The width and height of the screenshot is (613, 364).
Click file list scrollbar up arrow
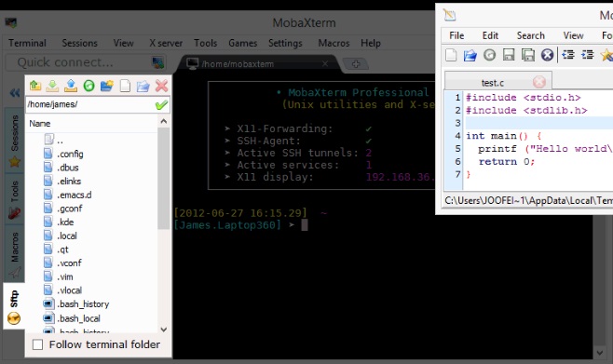tap(164, 121)
